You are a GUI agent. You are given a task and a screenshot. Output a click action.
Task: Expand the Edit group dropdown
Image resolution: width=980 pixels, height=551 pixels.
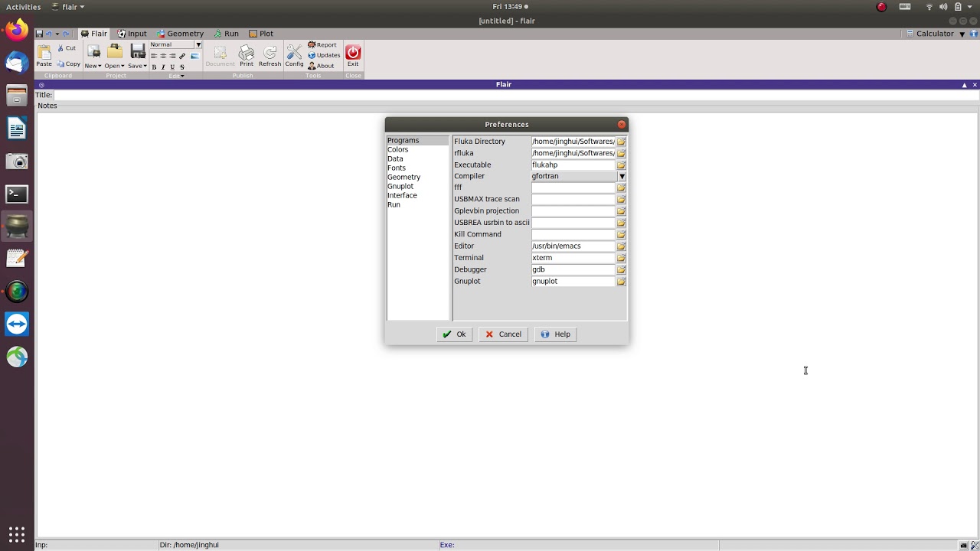[181, 76]
